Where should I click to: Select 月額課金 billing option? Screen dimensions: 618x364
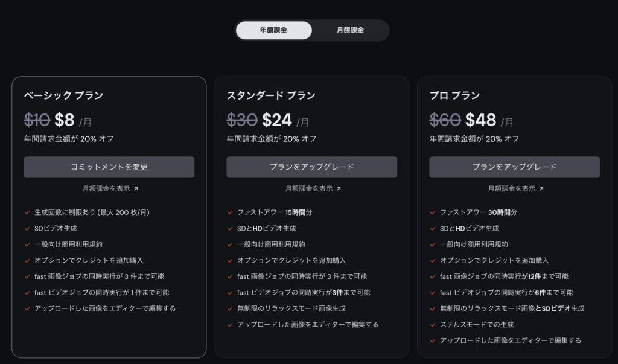coord(350,30)
